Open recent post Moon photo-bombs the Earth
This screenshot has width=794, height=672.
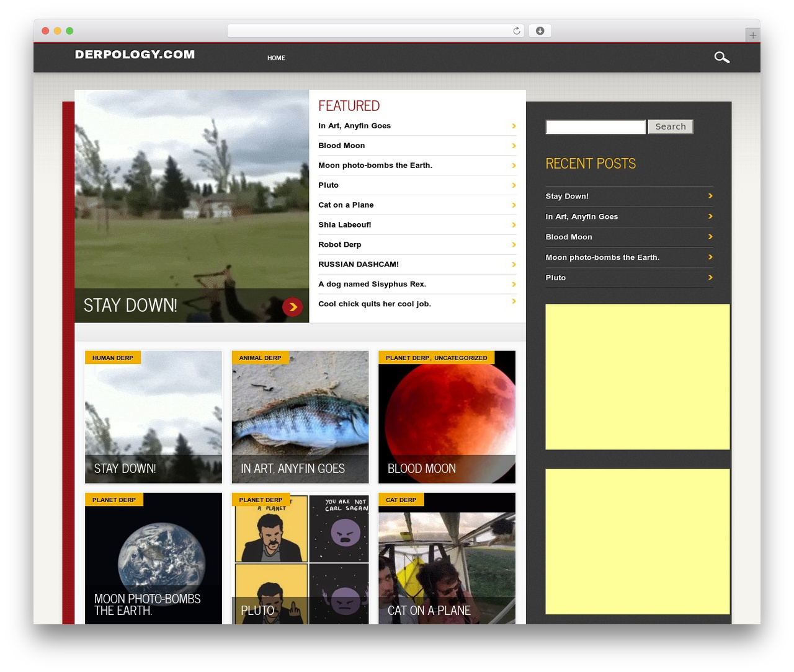tap(602, 258)
